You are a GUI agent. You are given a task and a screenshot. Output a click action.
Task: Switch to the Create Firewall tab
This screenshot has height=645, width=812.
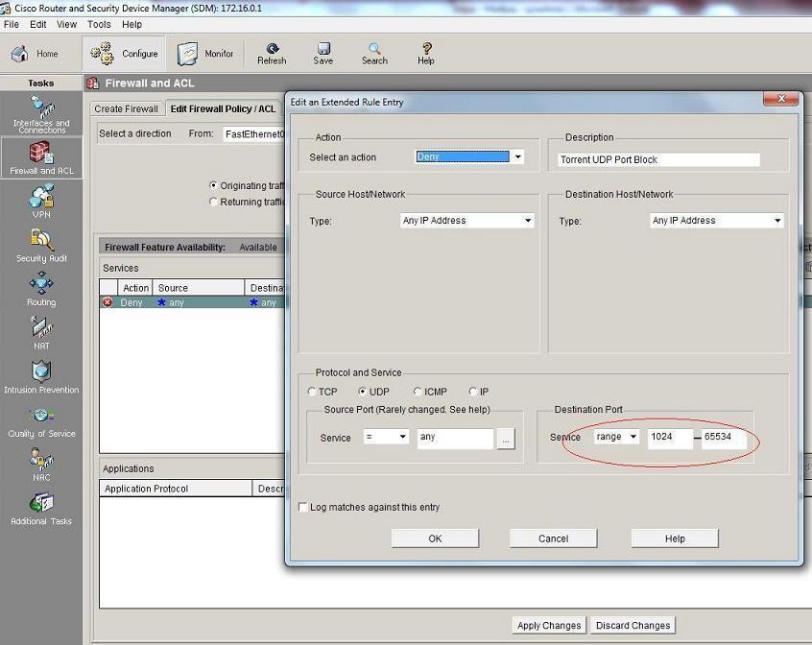(127, 108)
